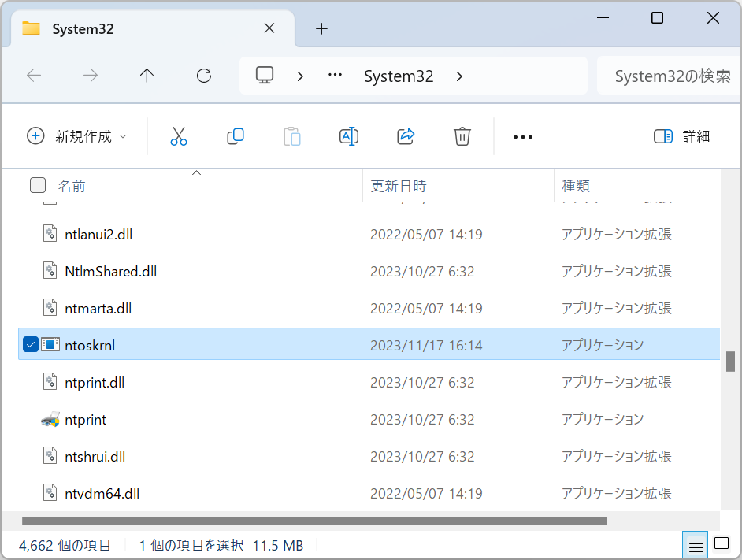Image resolution: width=742 pixels, height=560 pixels.
Task: Toggle the select-all checkbox in the header
Action: [37, 184]
